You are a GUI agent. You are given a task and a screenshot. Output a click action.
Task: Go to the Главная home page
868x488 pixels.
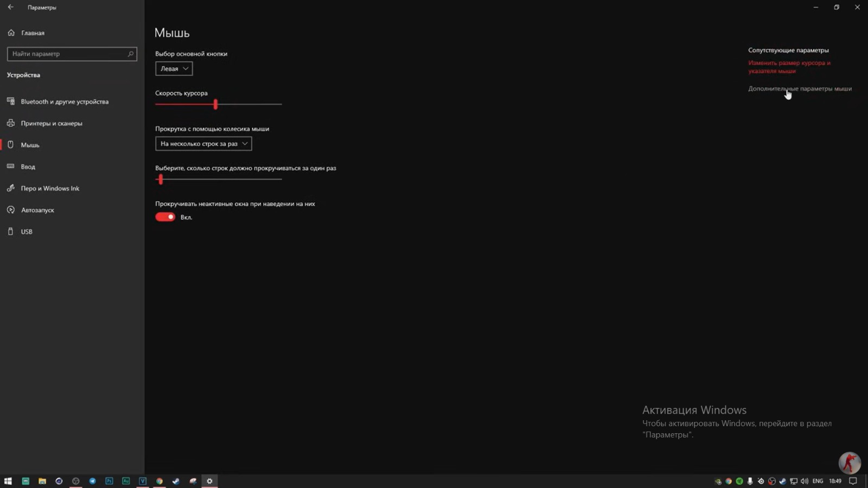tap(33, 33)
